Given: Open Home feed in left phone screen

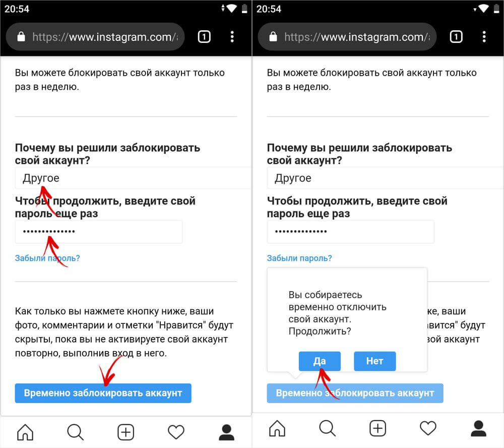Looking at the screenshot, I should tap(25, 432).
